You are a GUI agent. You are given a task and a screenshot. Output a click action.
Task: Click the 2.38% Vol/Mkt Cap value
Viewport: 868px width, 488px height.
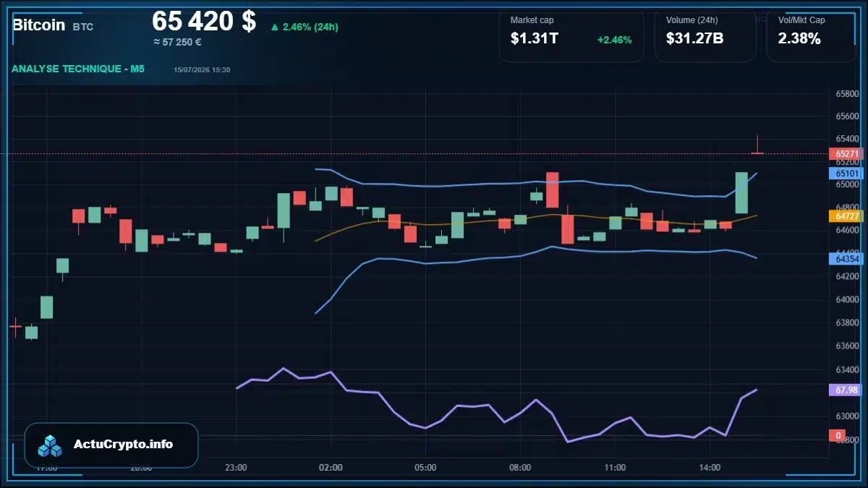[x=799, y=39]
